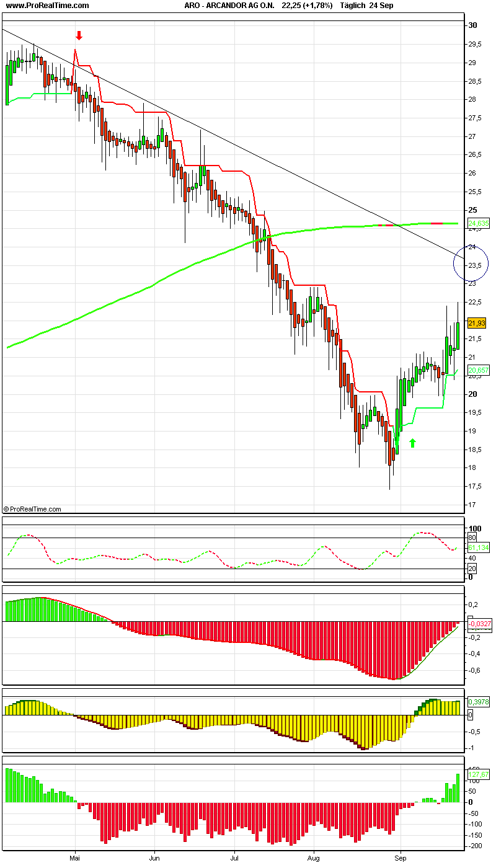496x868 pixels.
Task: Select the green 21,93 price label
Action: (x=476, y=322)
